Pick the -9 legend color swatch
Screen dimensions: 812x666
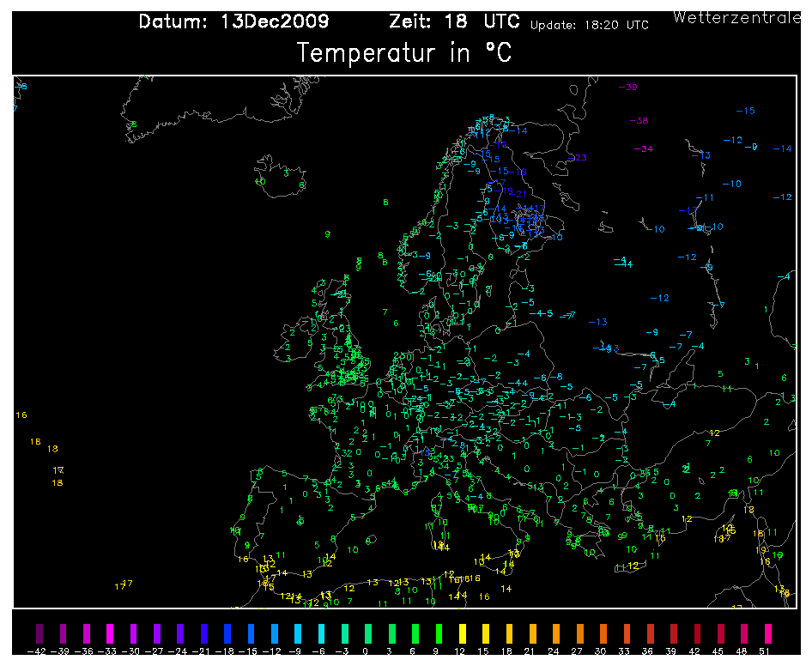298,633
